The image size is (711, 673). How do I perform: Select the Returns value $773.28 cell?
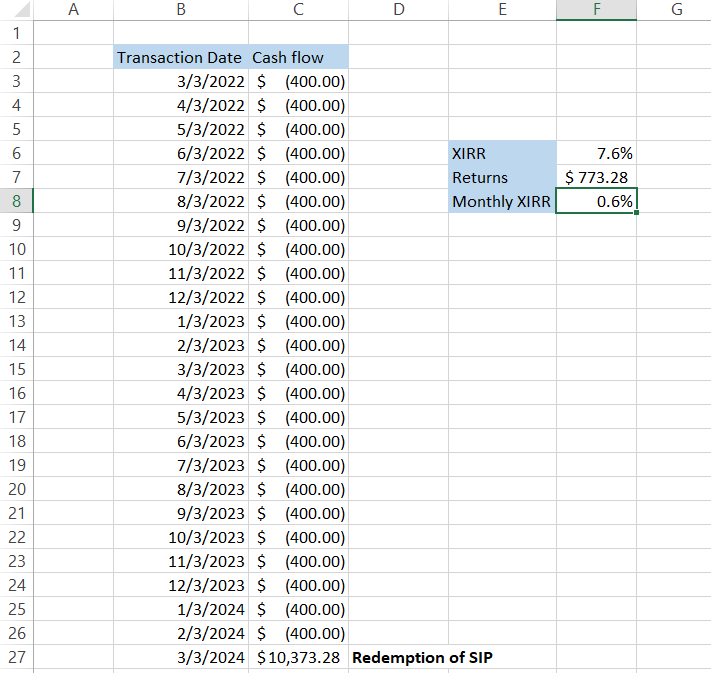596,177
